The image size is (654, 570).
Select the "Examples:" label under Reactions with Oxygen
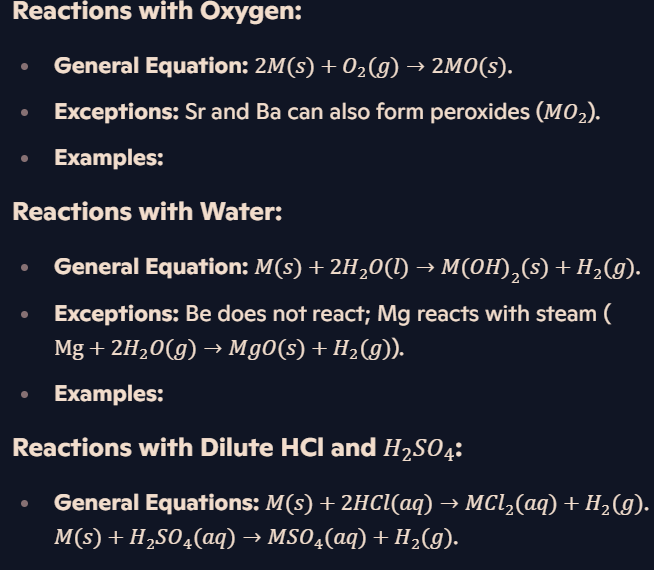click(109, 158)
